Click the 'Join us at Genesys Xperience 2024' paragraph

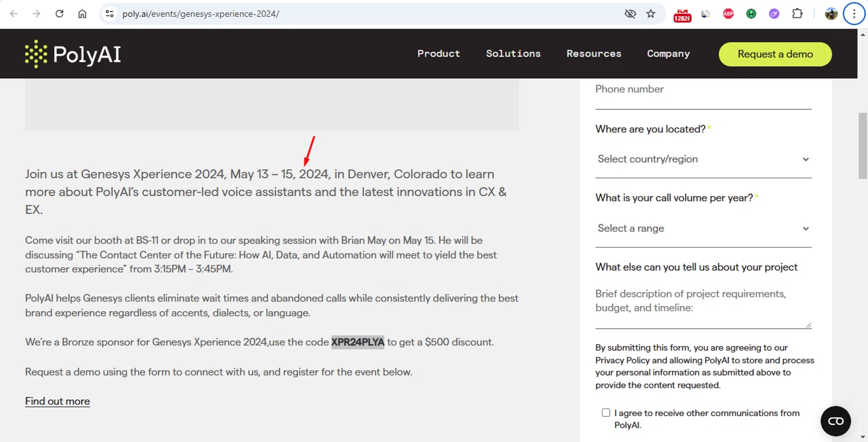coord(266,191)
